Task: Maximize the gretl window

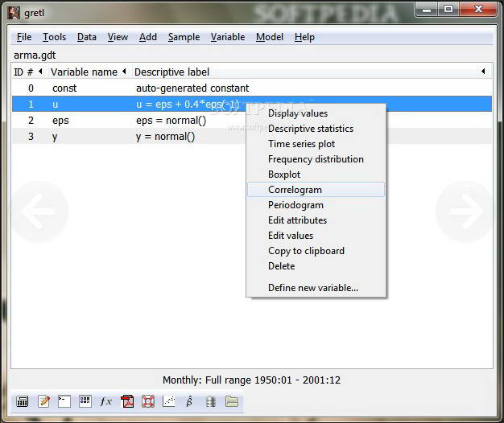Action: tap(448, 10)
